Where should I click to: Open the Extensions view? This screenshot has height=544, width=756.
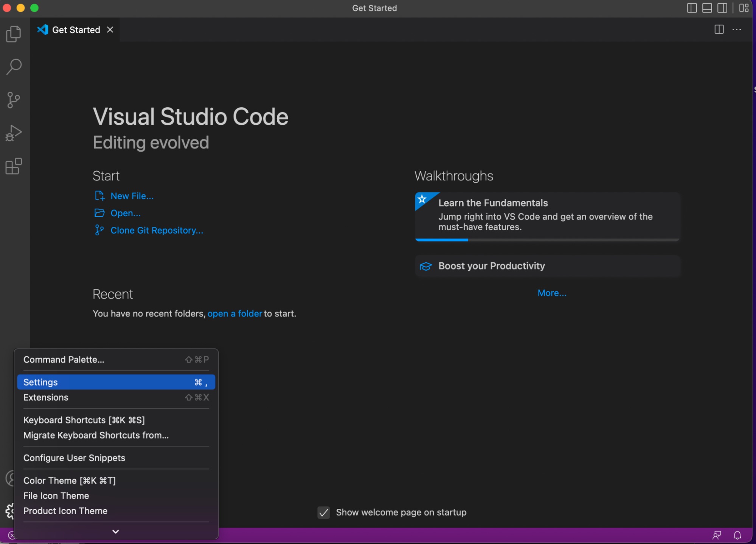pyautogui.click(x=14, y=167)
